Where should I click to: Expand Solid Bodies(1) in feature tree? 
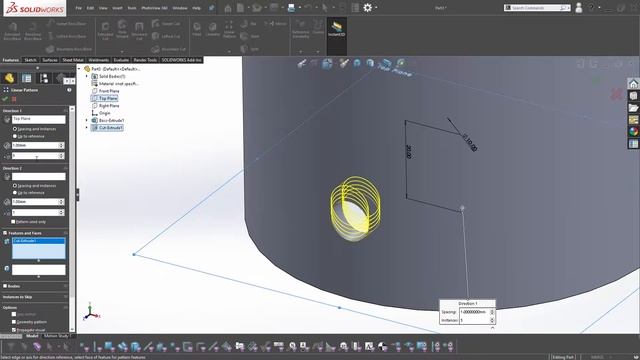87,76
